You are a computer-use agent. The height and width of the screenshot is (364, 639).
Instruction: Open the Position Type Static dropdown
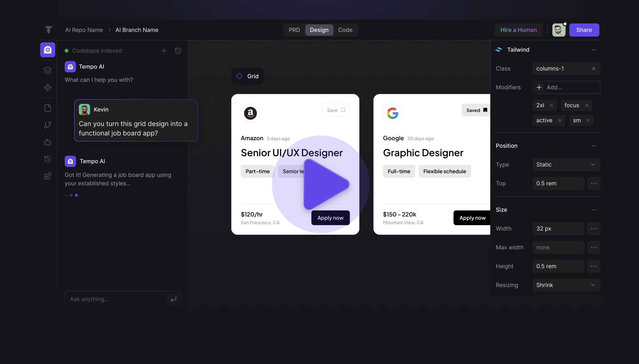point(566,165)
